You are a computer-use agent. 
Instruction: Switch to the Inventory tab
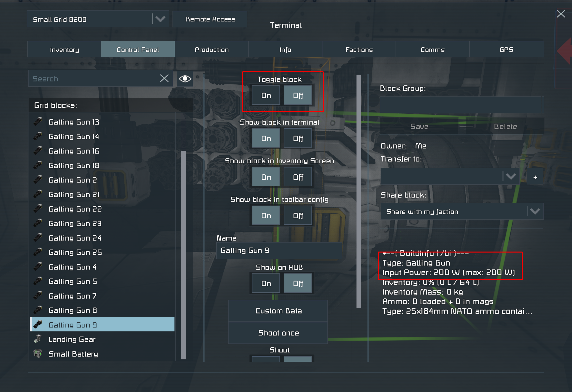pyautogui.click(x=65, y=50)
